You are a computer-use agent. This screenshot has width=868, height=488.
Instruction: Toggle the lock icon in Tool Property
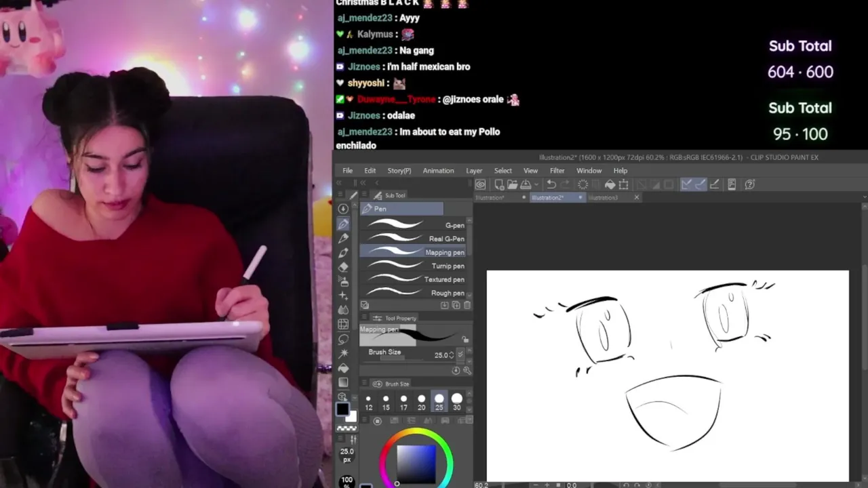465,339
